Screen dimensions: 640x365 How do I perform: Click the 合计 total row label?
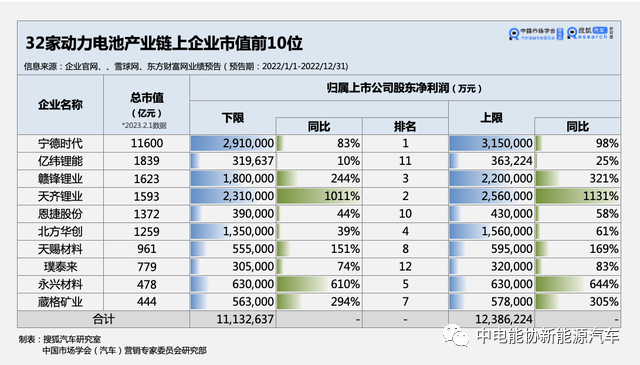(x=103, y=319)
